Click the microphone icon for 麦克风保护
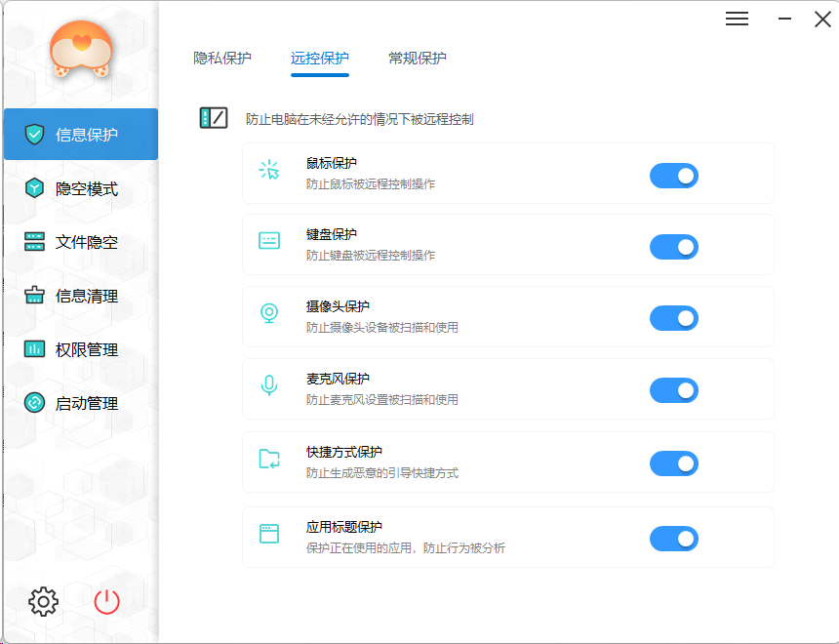Image resolution: width=839 pixels, height=644 pixels. coord(269,385)
